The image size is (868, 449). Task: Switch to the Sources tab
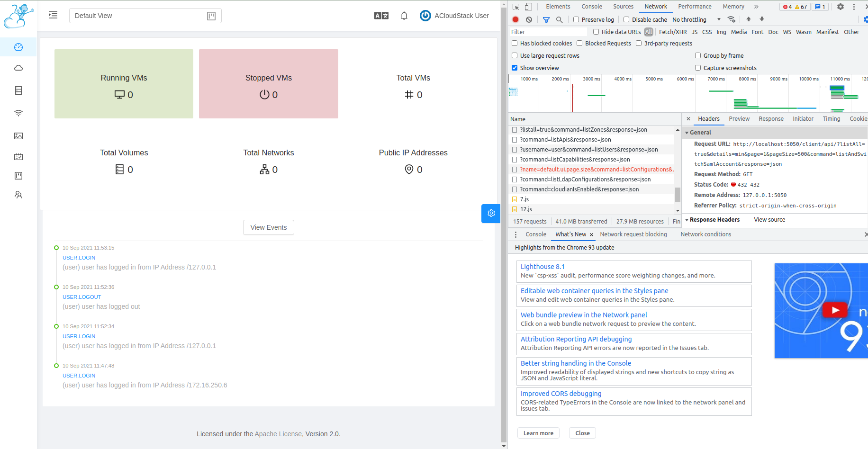[x=623, y=7]
